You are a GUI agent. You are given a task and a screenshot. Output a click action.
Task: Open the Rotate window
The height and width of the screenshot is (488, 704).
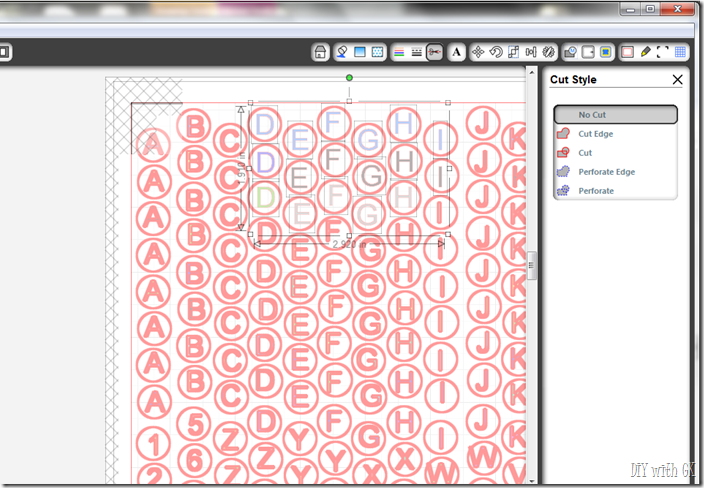point(496,52)
